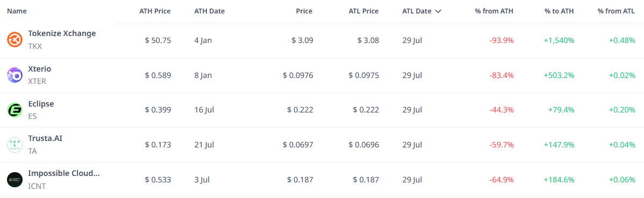644x198 pixels.
Task: Sort table by ATH Price column
Action: 155,11
